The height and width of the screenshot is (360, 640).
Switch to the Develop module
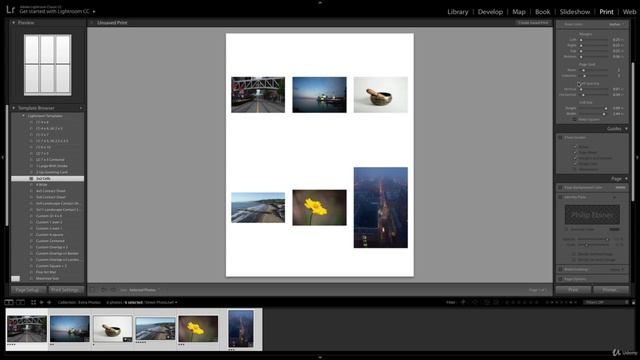pos(490,12)
